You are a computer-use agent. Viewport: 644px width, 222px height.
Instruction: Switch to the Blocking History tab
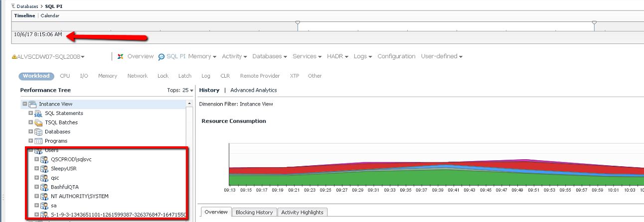[x=254, y=212]
